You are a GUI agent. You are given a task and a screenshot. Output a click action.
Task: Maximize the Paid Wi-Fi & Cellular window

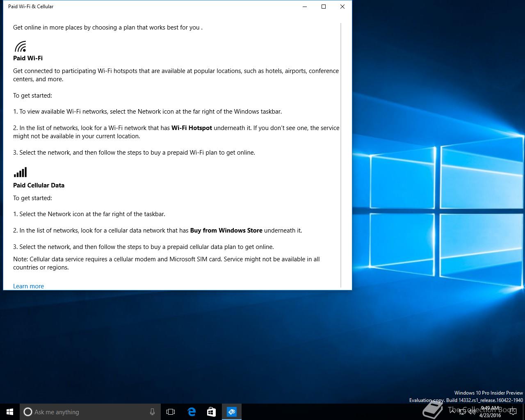324,7
